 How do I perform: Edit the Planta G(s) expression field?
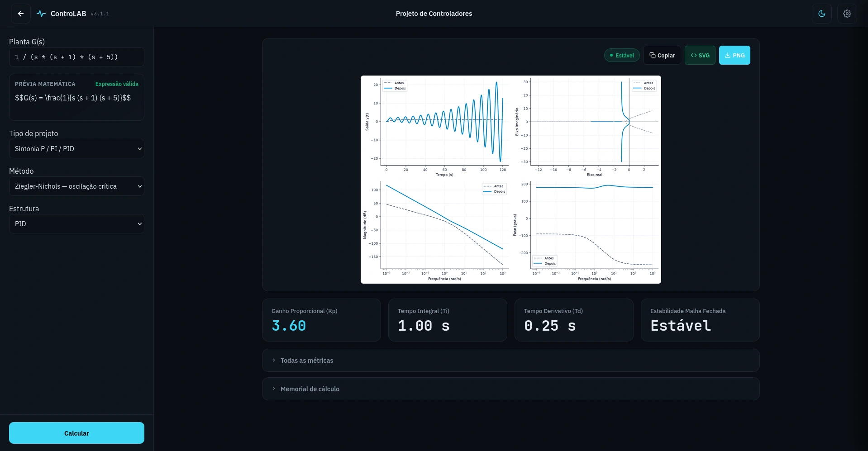coord(76,57)
